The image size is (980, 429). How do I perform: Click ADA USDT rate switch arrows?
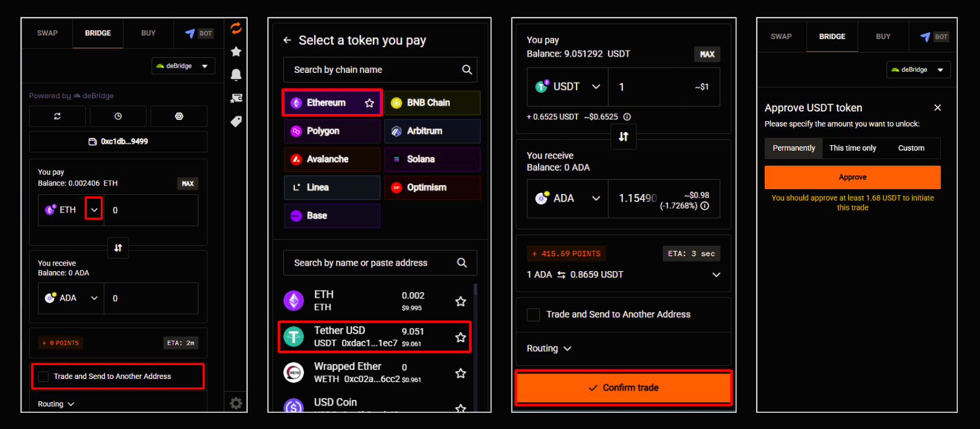(x=561, y=275)
